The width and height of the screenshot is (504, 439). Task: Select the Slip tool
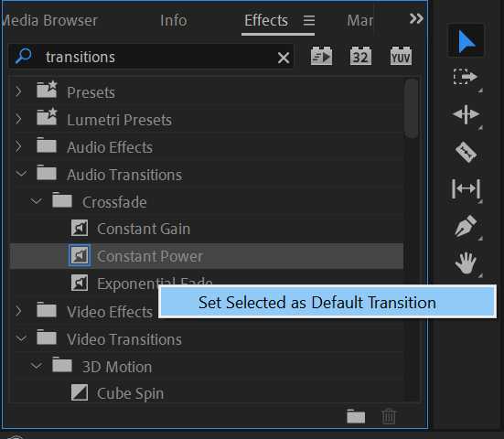click(x=466, y=188)
